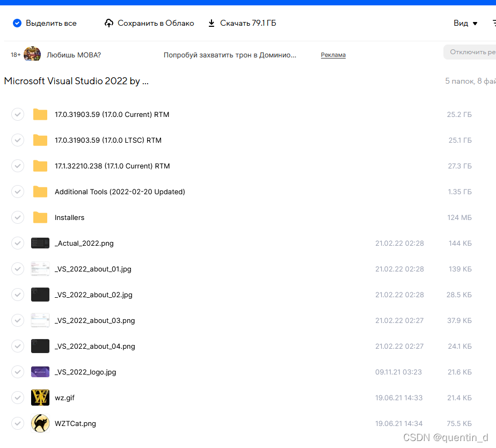Open thumbnail of _Actual_2022.png
Screen dimensions: 496x448
[40, 243]
